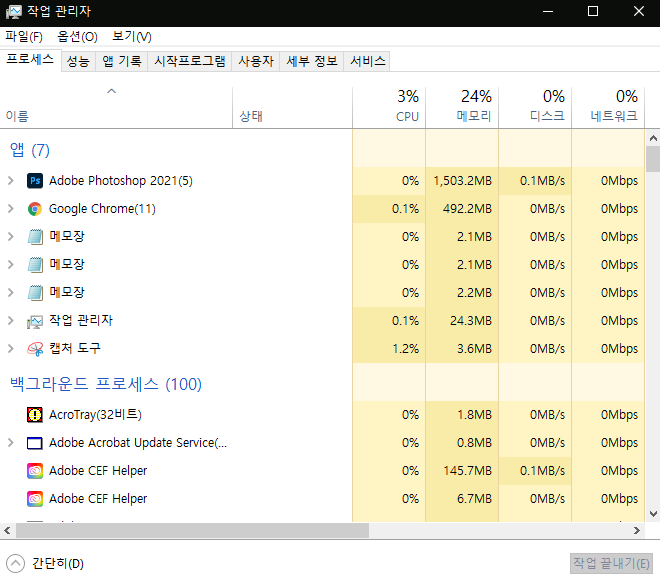Expand the 캡처 도구 process row
Image resolution: width=660 pixels, height=587 pixels.
tap(11, 348)
